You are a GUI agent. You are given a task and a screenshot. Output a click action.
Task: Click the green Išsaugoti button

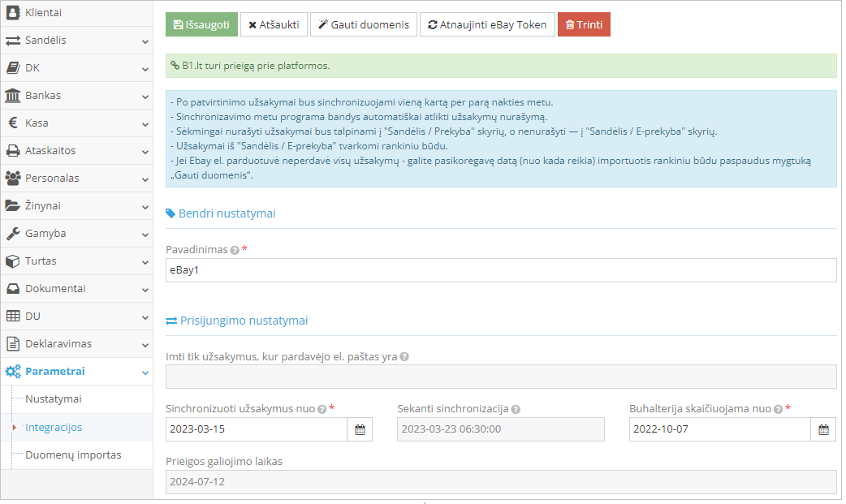coord(201,24)
